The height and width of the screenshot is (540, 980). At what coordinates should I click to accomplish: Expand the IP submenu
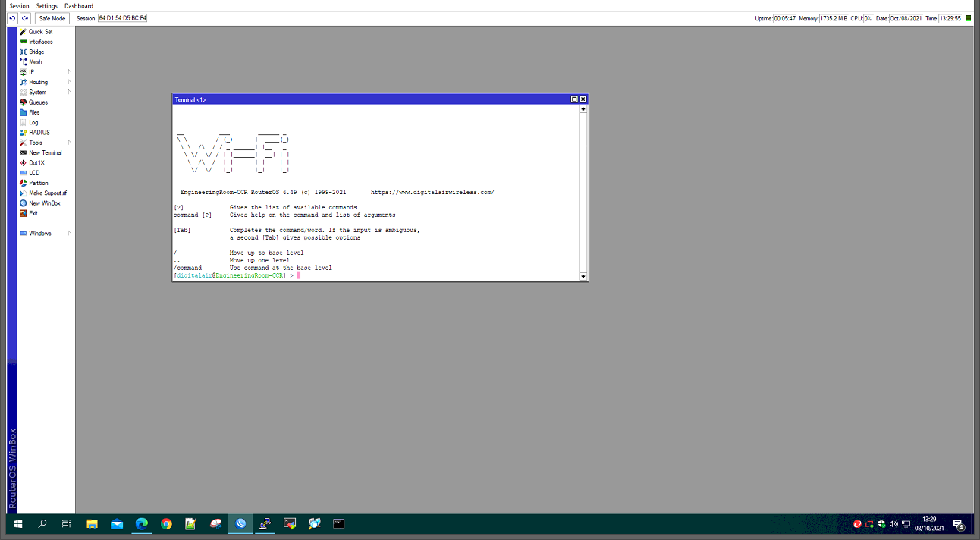point(32,72)
